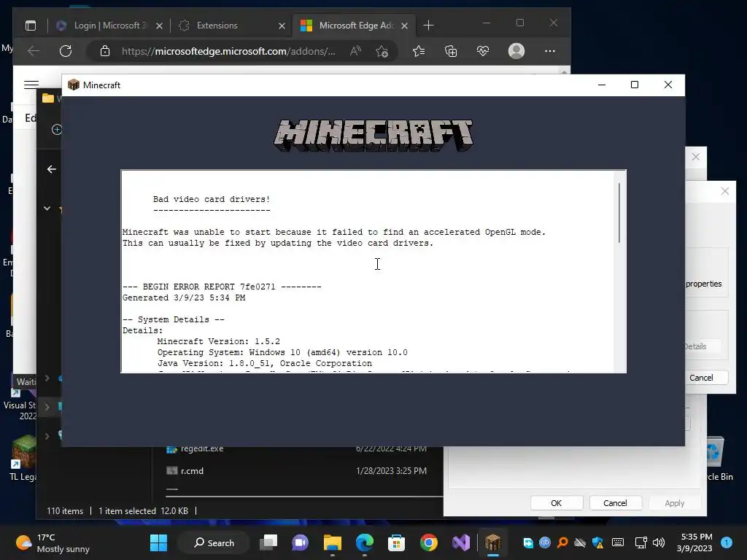Screen dimensions: 747x560
Task: Click the 'Operating System: Windows 10' line
Action: tap(282, 352)
